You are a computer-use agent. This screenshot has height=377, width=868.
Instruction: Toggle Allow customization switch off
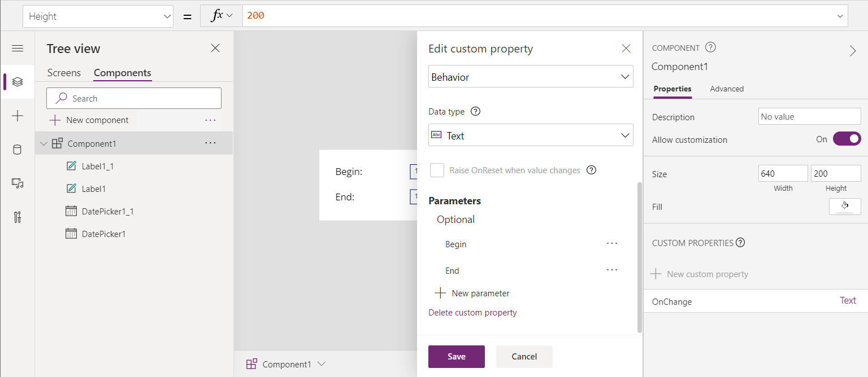click(847, 139)
